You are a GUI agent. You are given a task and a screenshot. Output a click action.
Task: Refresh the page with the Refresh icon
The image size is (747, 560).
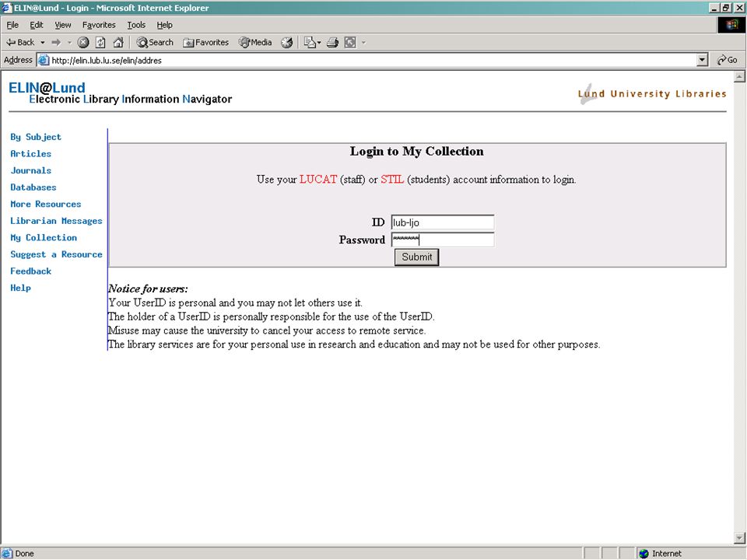(100, 42)
